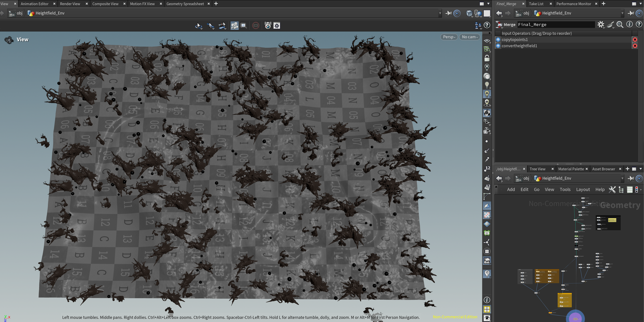644x322 pixels.
Task: Click display options eye icon at bottom
Action: coord(487,318)
